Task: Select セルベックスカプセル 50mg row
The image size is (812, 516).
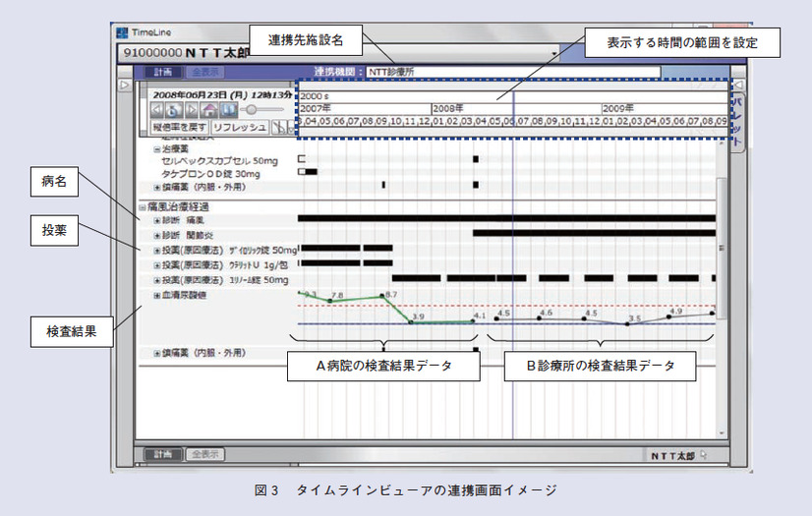Action: point(219,161)
